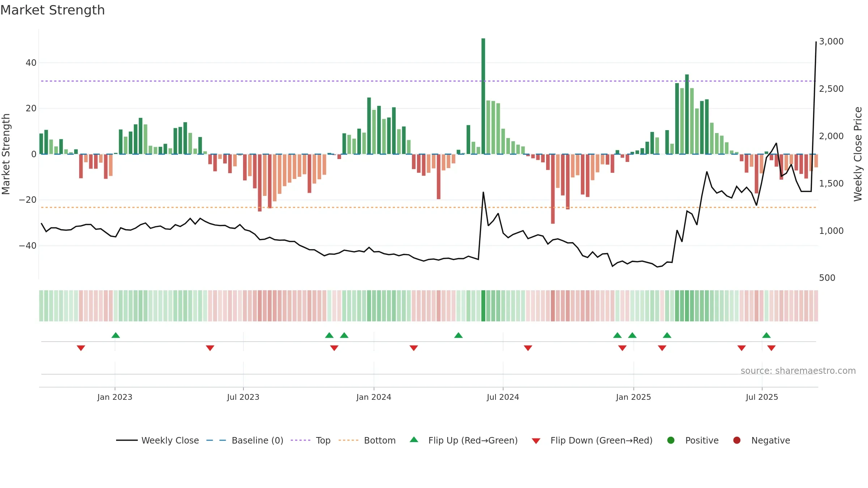The image size is (868, 488).
Task: Click the green Positive dot in legend
Action: click(671, 440)
